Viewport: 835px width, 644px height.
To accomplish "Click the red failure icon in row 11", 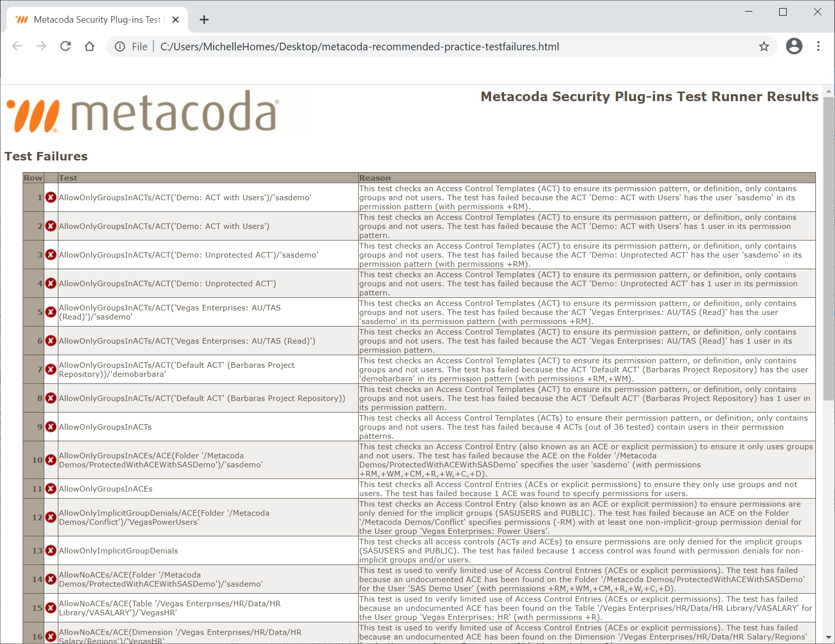I will 51,489.
